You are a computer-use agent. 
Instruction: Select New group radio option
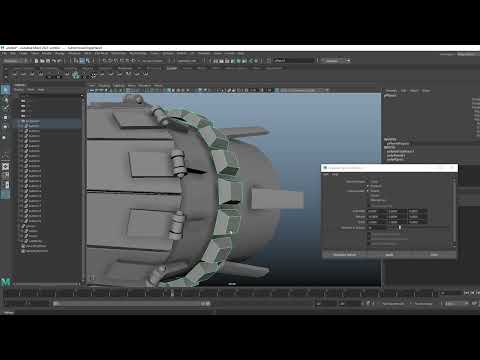[x=368, y=201]
